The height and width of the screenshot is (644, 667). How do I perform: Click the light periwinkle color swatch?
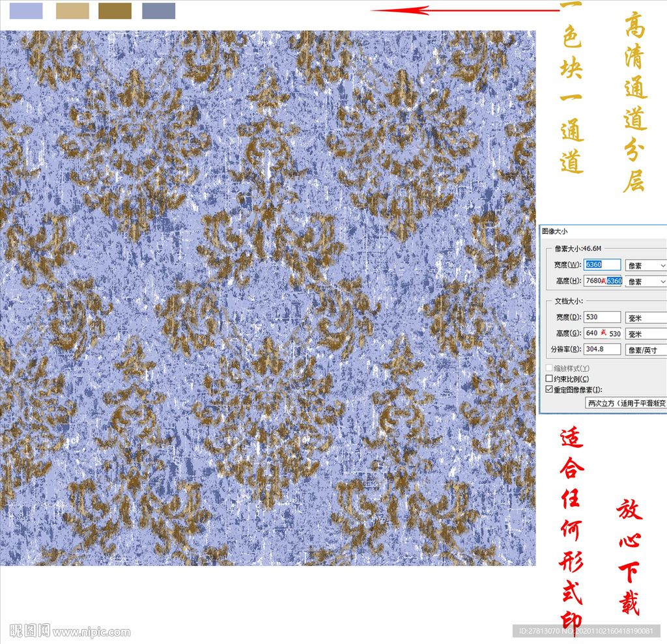(26, 11)
